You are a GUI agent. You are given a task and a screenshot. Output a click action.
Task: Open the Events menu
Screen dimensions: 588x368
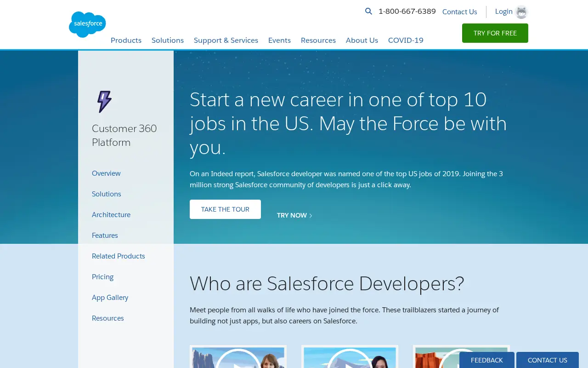click(x=279, y=40)
